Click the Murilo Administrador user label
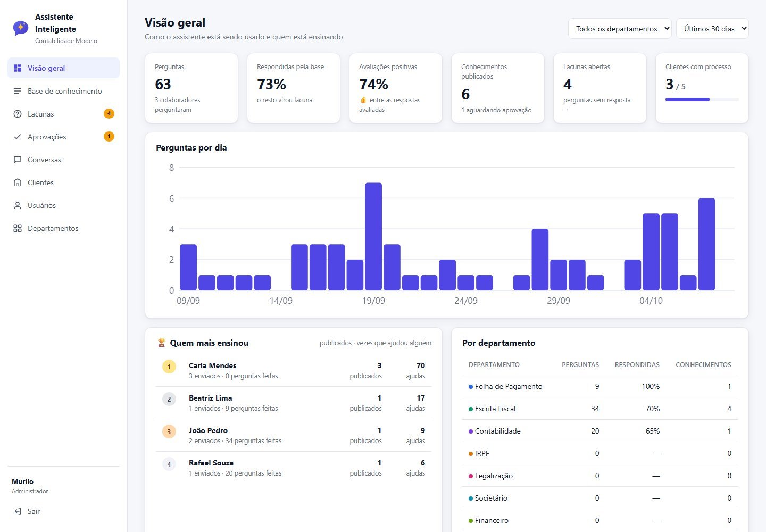Viewport: 766px width, 532px height. [x=30, y=486]
